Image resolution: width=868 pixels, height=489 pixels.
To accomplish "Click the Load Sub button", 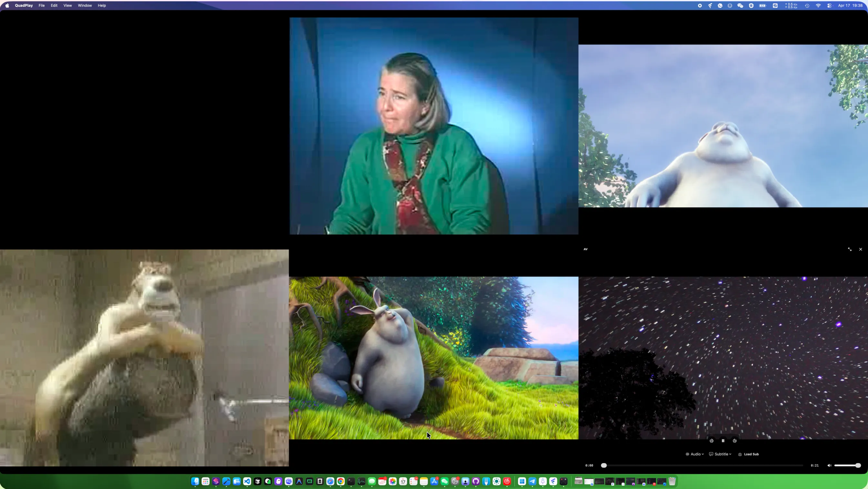I will pyautogui.click(x=748, y=454).
